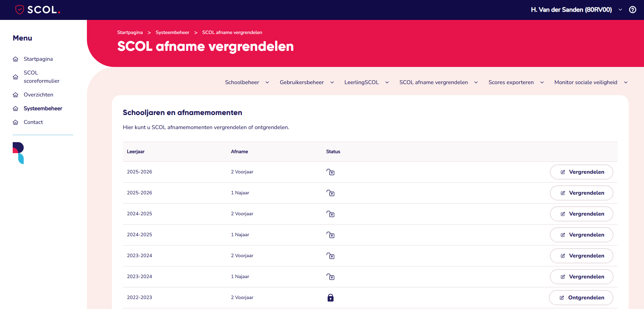This screenshot has height=309, width=644.
Task: Click the username H. Van der Sanden
Action: coord(571,10)
